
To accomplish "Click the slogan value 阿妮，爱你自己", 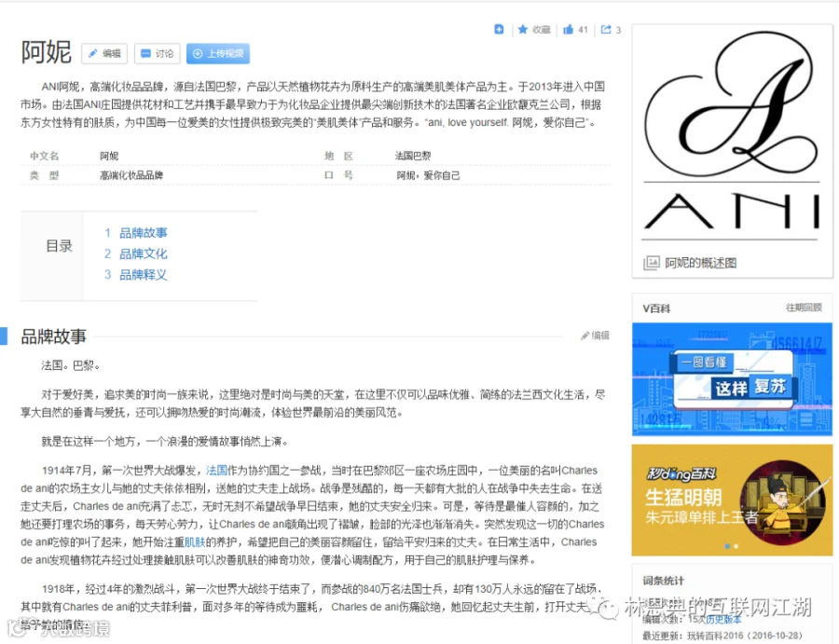I will [x=428, y=175].
